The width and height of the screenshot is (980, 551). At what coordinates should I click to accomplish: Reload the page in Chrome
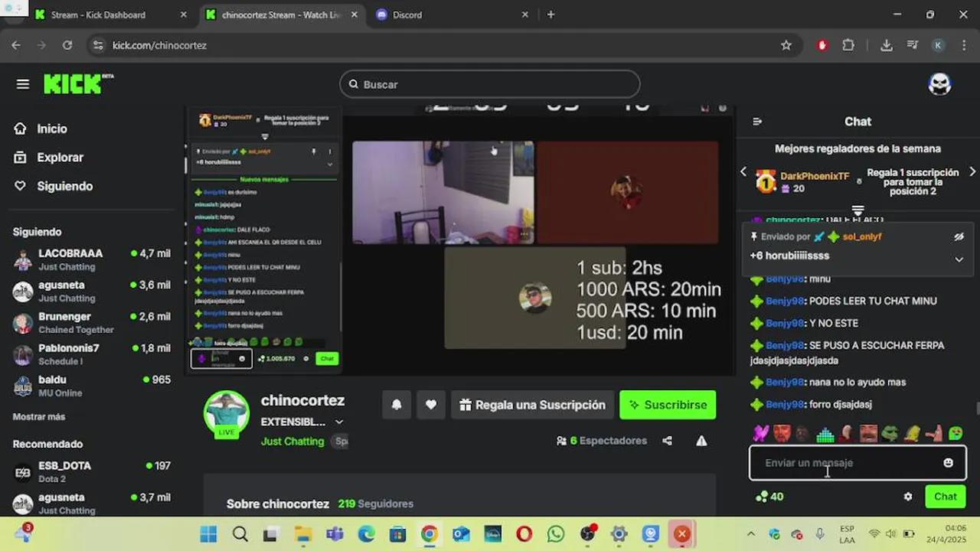click(x=67, y=45)
